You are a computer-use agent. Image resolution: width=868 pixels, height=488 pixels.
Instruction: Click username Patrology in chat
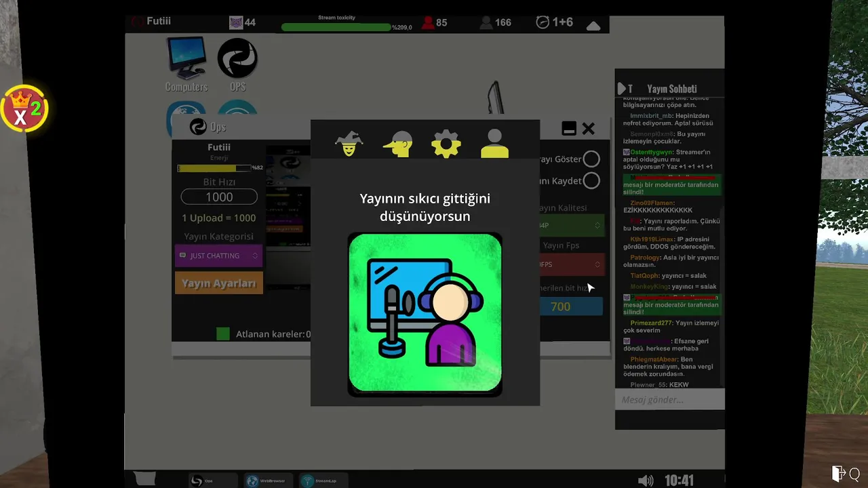click(x=645, y=258)
